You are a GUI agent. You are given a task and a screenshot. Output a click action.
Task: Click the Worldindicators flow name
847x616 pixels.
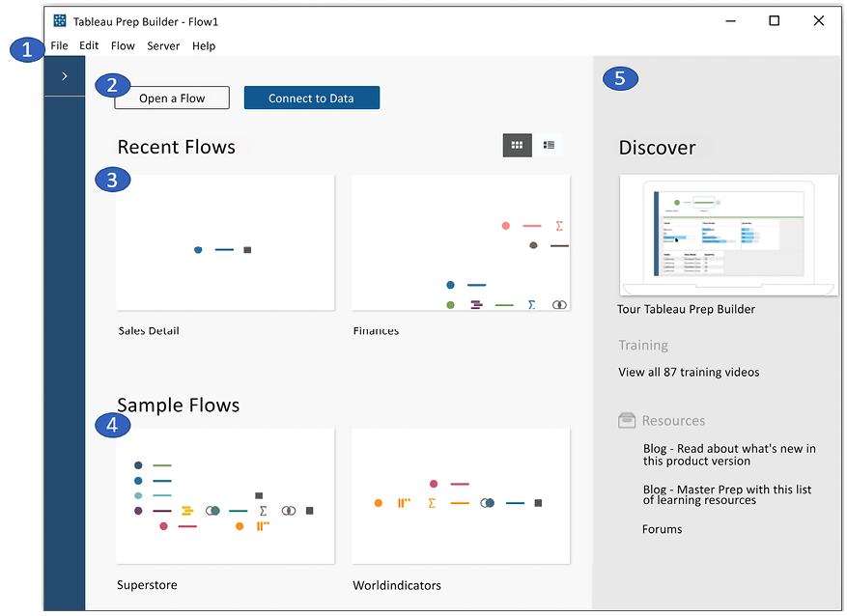(397, 585)
